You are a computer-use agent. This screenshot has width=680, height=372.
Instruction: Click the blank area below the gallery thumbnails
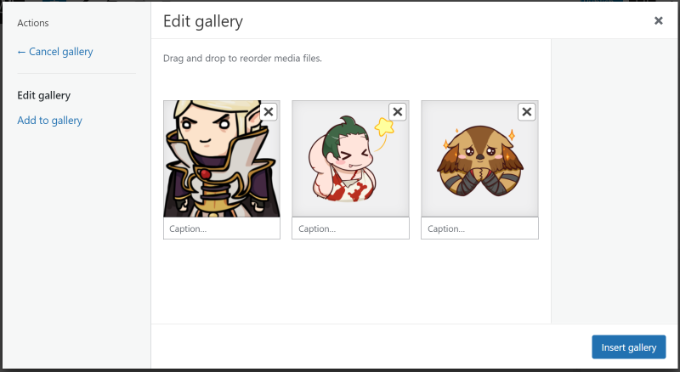pyautogui.click(x=350, y=282)
